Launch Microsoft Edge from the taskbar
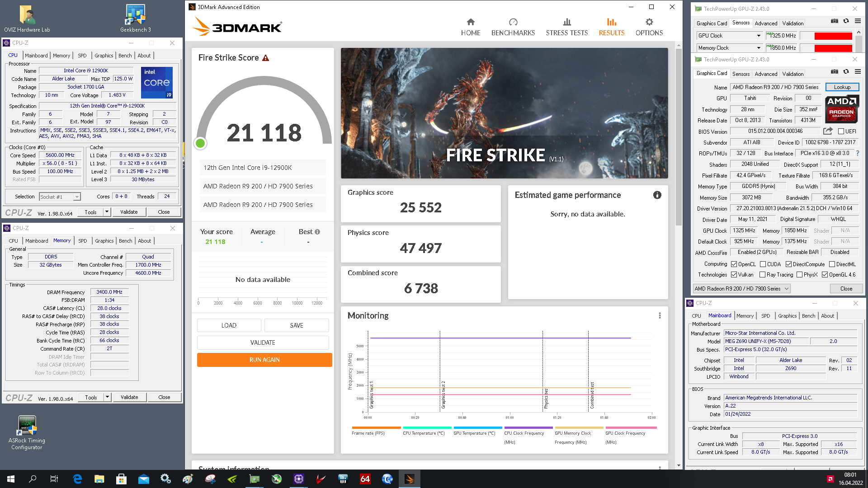This screenshot has height=488, width=868. click(x=77, y=479)
